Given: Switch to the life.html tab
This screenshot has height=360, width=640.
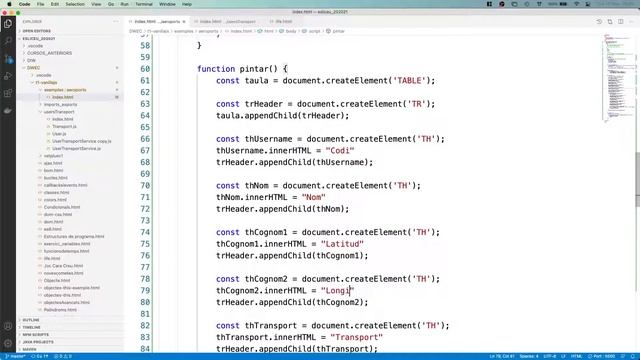Looking at the screenshot, I should click(283, 22).
